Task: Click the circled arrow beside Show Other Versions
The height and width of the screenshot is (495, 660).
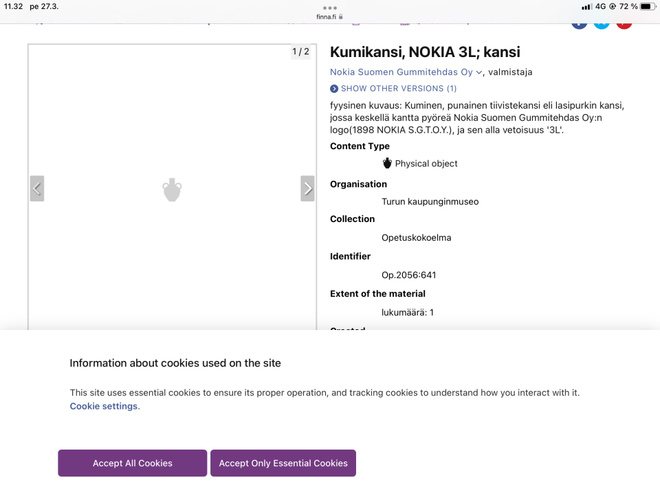Action: (x=334, y=88)
